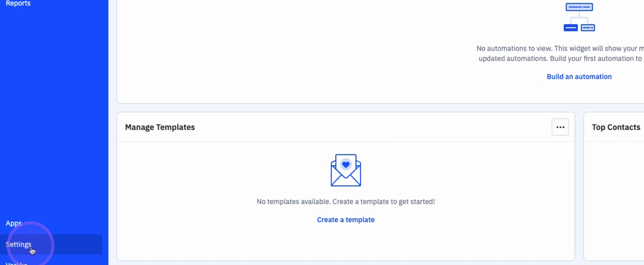Click the Create a template link
This screenshot has width=644, height=265.
point(346,220)
